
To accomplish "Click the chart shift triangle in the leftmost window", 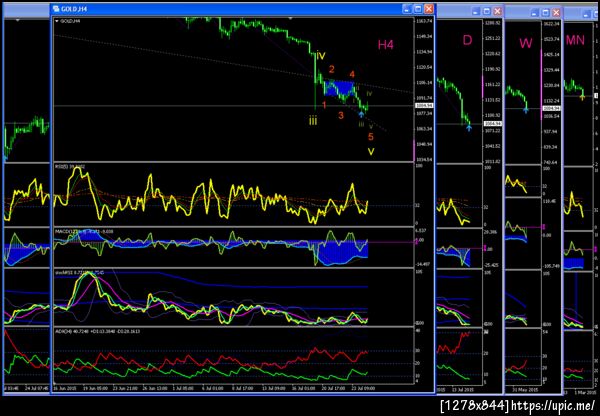I will pos(18,20).
